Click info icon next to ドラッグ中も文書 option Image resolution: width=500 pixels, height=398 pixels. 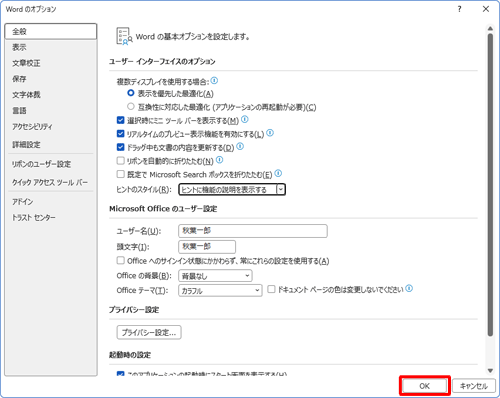[x=240, y=146]
